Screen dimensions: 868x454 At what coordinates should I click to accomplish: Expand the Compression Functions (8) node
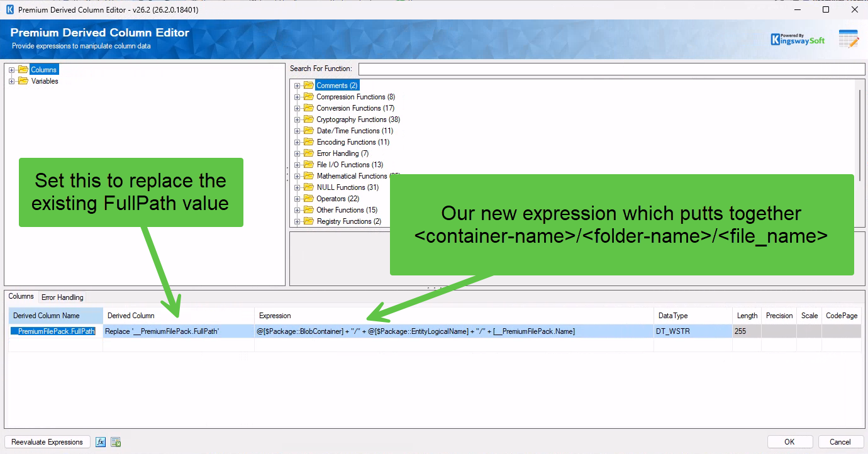point(298,97)
